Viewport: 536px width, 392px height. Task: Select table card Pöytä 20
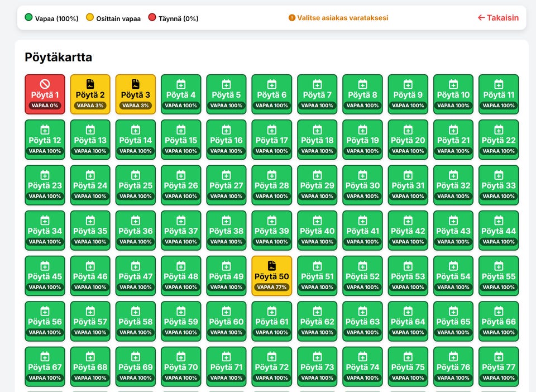tap(408, 140)
